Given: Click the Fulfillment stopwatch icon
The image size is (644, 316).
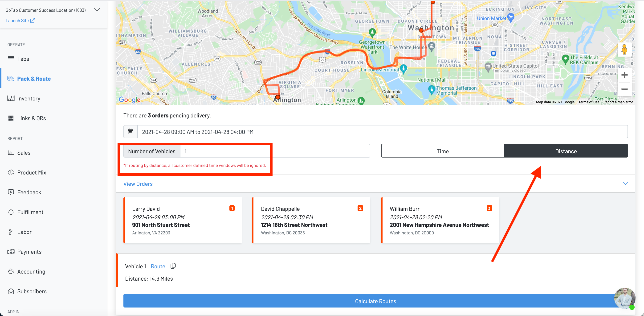Looking at the screenshot, I should [x=11, y=212].
